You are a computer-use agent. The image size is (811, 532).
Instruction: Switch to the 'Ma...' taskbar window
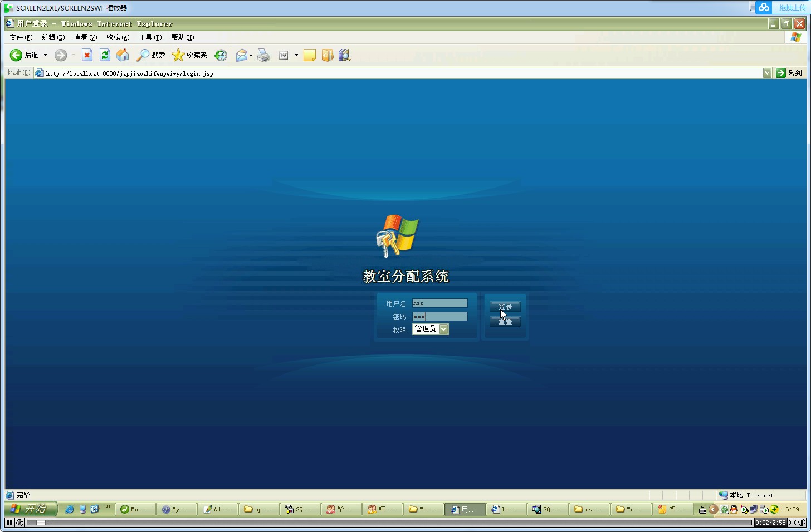[135, 509]
